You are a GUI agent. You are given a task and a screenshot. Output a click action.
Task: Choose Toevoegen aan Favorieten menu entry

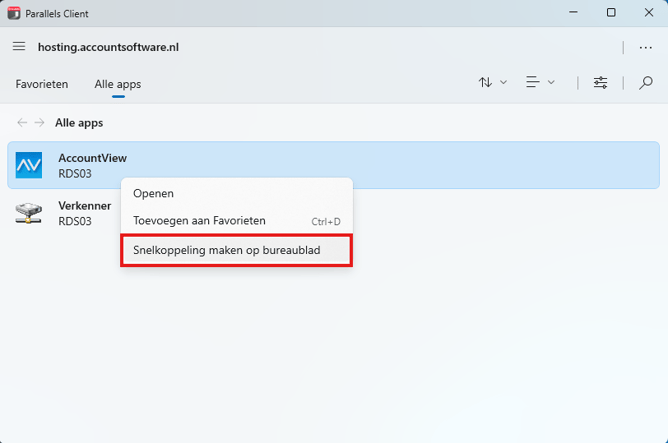(x=237, y=221)
